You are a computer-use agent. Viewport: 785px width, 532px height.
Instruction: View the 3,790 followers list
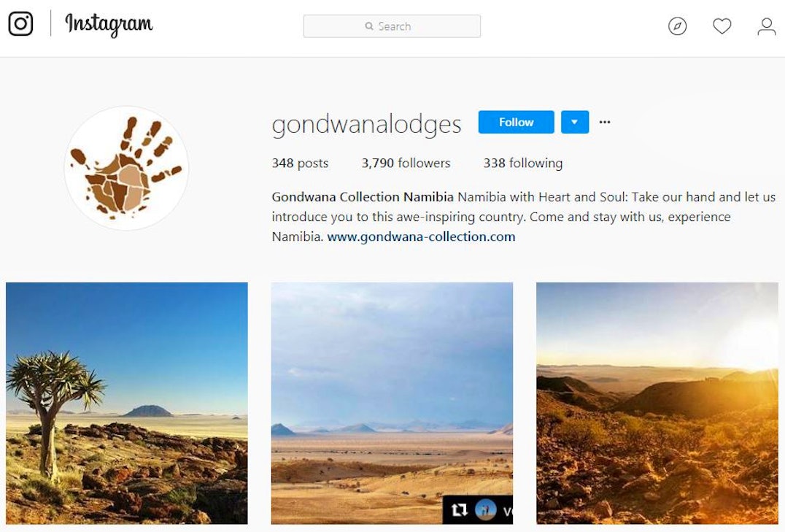click(x=406, y=163)
